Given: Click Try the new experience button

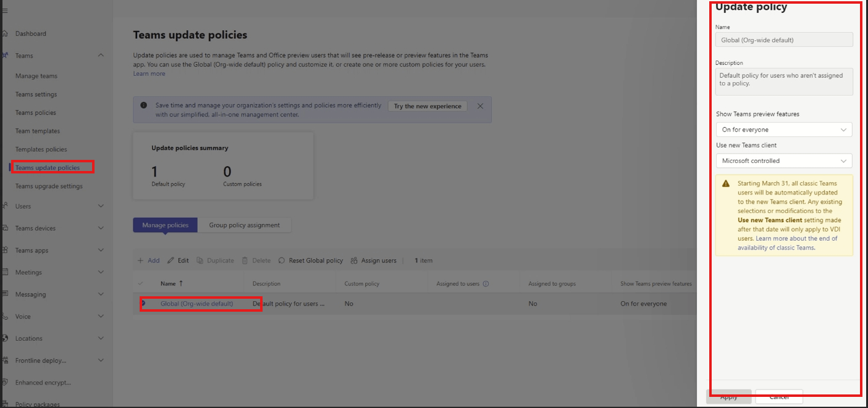Looking at the screenshot, I should click(x=428, y=106).
